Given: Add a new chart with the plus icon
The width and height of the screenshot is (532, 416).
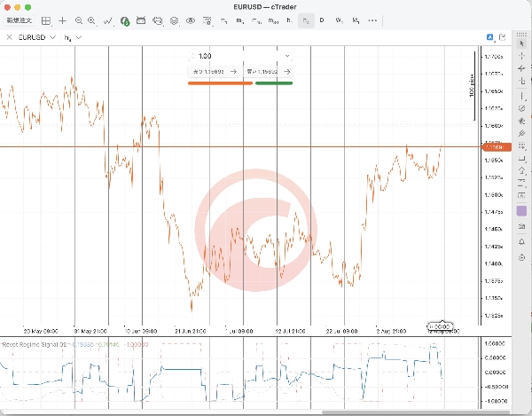Looking at the screenshot, I should coord(62,20).
